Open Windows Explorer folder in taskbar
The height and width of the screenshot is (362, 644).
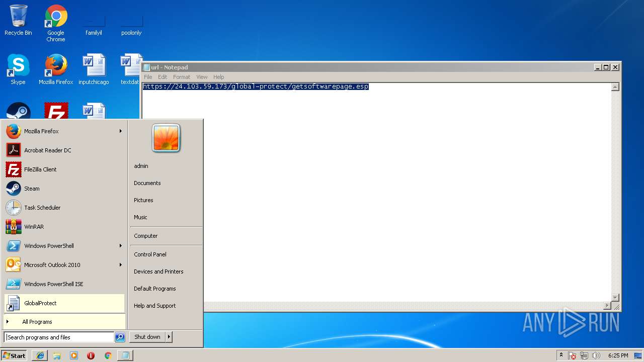57,355
